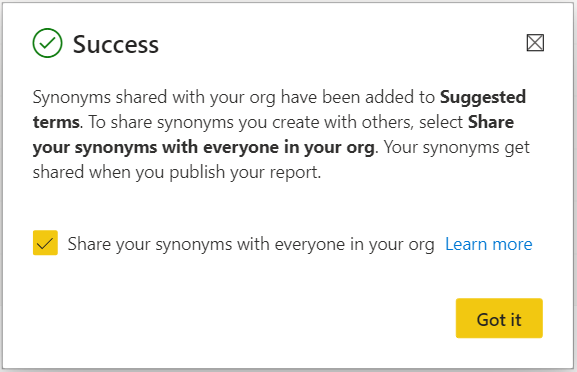Click the bold word 'terms' in the message
Viewport: 577px width, 372px height.
[56, 122]
